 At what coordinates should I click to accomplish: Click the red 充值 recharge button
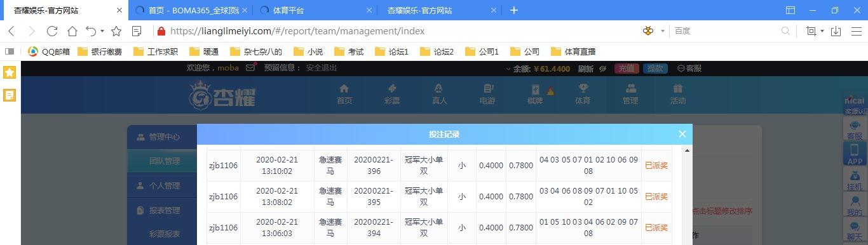[x=627, y=69]
